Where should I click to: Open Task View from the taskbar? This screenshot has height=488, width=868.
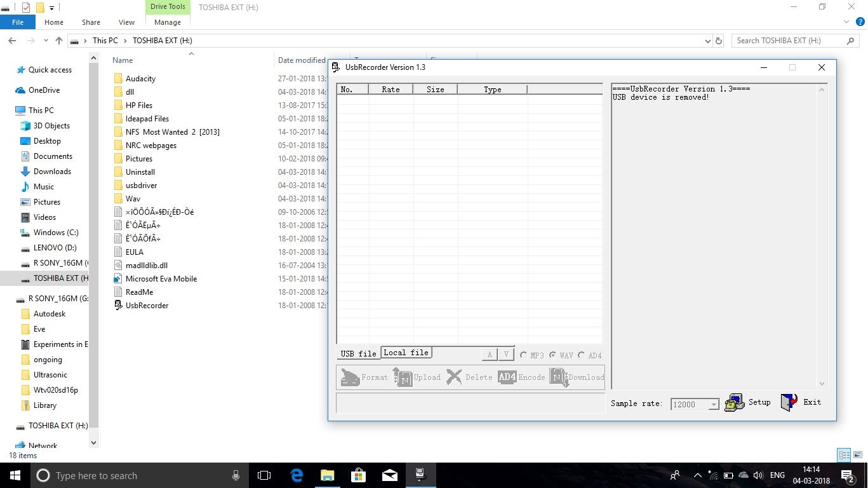tap(264, 475)
